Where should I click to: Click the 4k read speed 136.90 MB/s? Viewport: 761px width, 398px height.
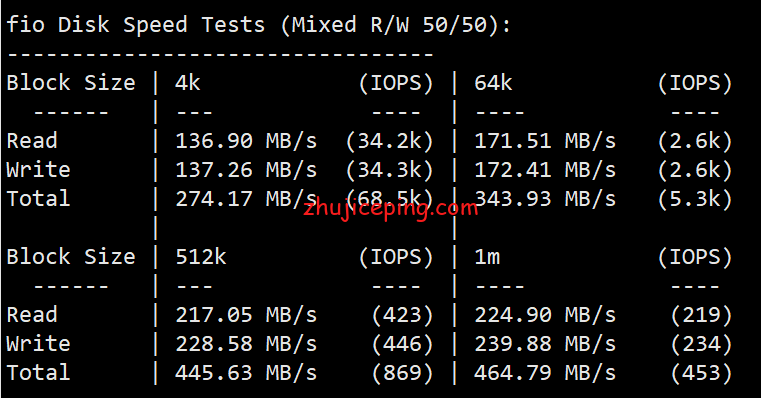[x=246, y=141]
